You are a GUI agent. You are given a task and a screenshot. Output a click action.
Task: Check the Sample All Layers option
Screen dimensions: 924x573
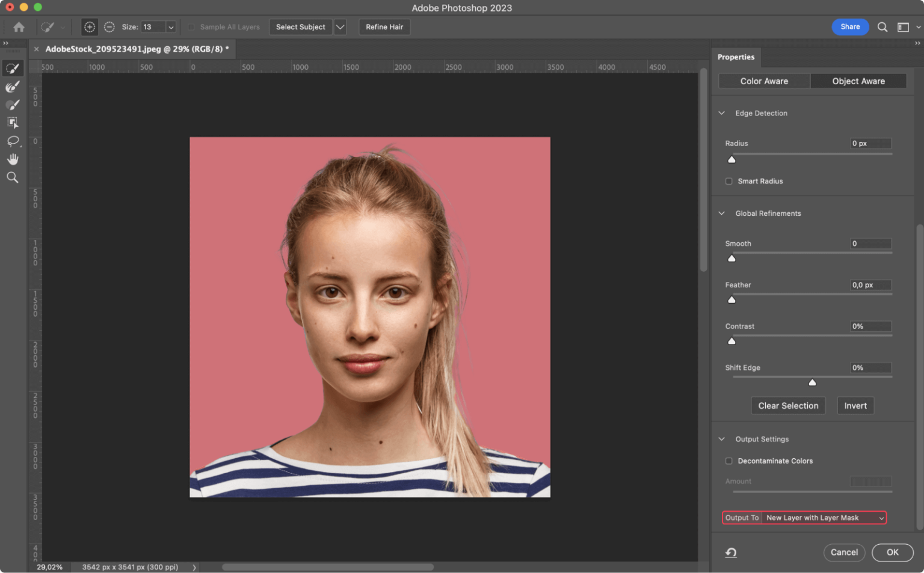pos(191,27)
